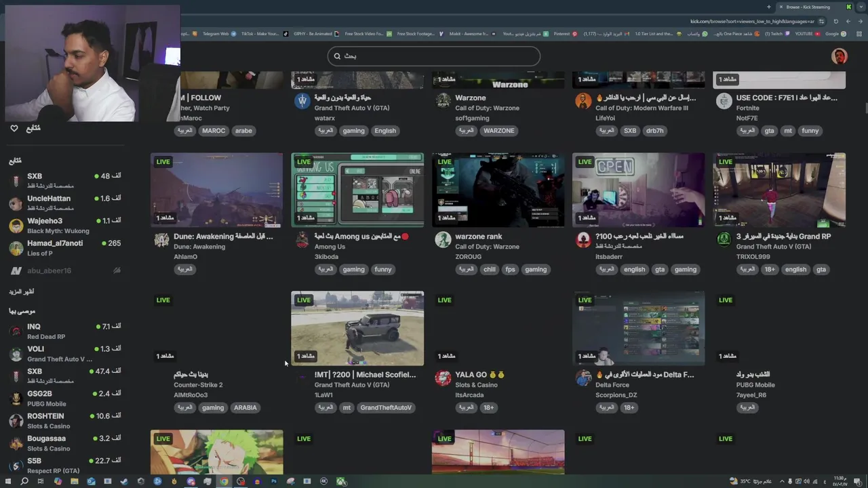Click abu_abeer16's offline status icon
The width and height of the screenshot is (868, 488).
coord(117,270)
